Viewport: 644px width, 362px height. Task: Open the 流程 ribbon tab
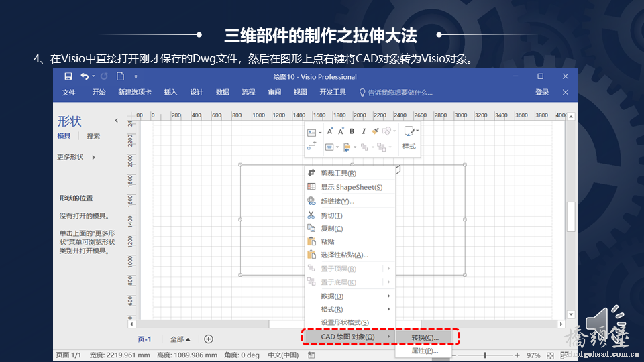(248, 92)
